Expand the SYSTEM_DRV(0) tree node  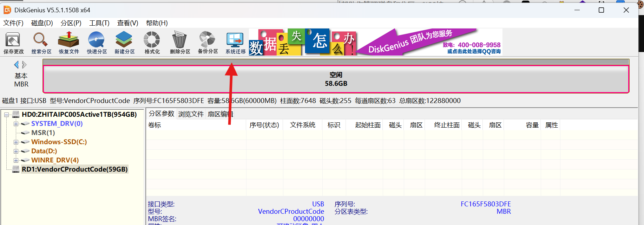(16, 124)
